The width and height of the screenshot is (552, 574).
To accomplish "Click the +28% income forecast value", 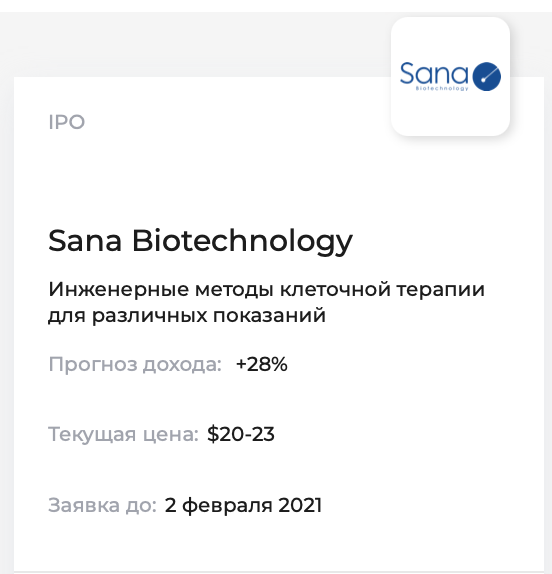I will point(262,364).
